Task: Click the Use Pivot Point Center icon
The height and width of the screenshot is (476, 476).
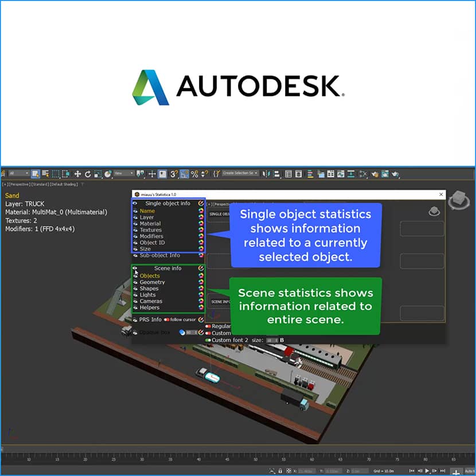Action: point(140,174)
